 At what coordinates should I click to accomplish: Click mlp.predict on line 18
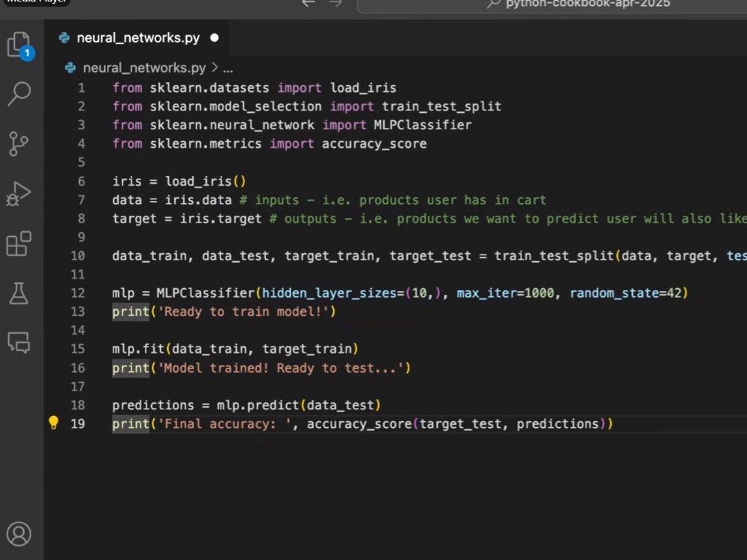pyautogui.click(x=258, y=405)
